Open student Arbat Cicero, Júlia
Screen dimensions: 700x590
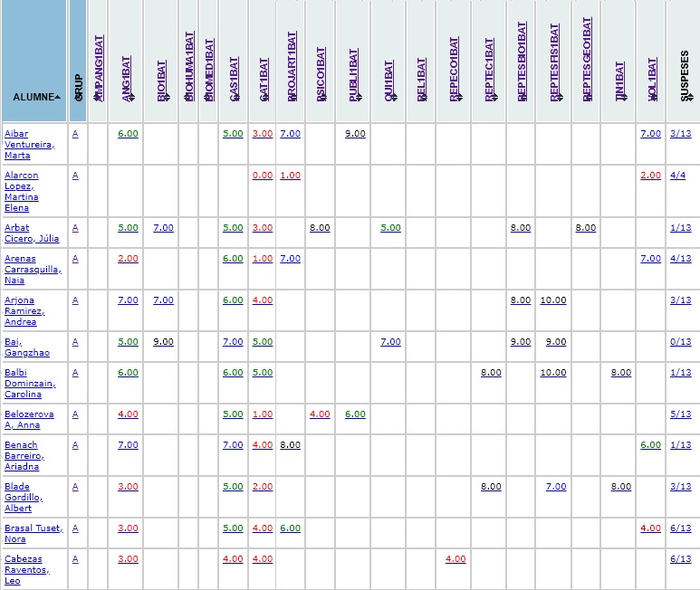[32, 233]
